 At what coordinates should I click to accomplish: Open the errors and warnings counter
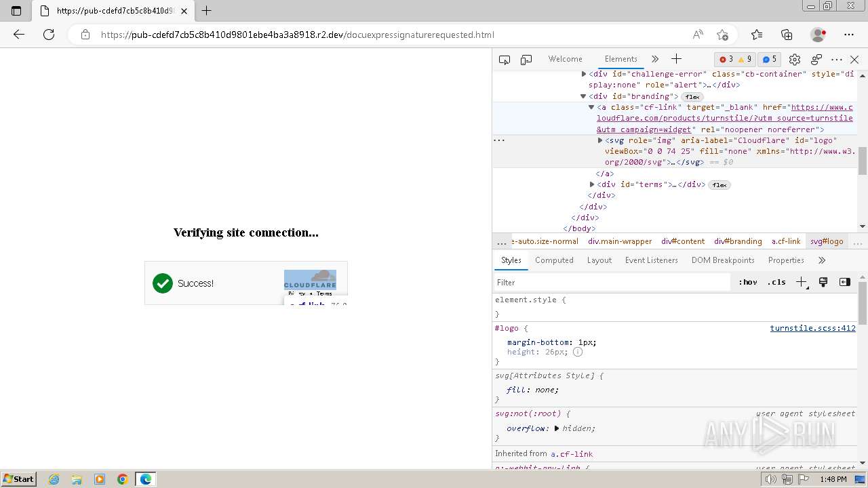(736, 60)
